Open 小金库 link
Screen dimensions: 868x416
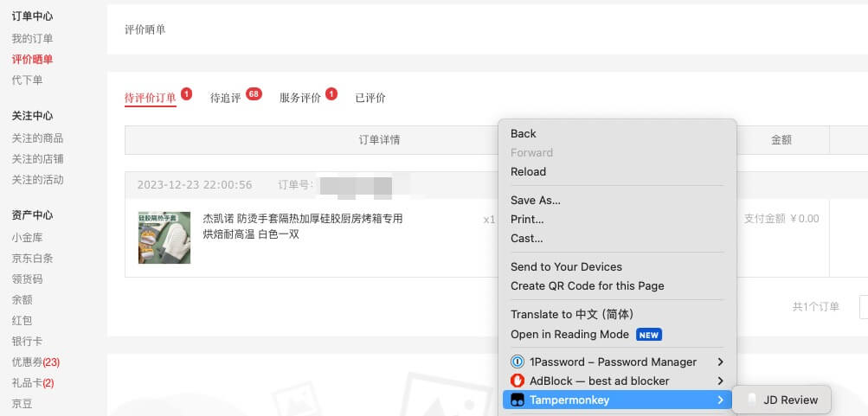(27, 238)
